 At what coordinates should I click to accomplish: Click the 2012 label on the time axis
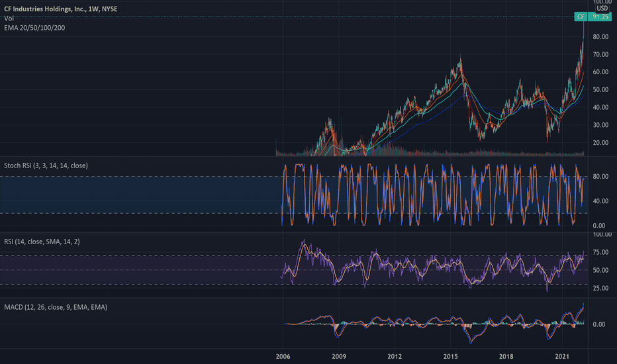tap(395, 357)
